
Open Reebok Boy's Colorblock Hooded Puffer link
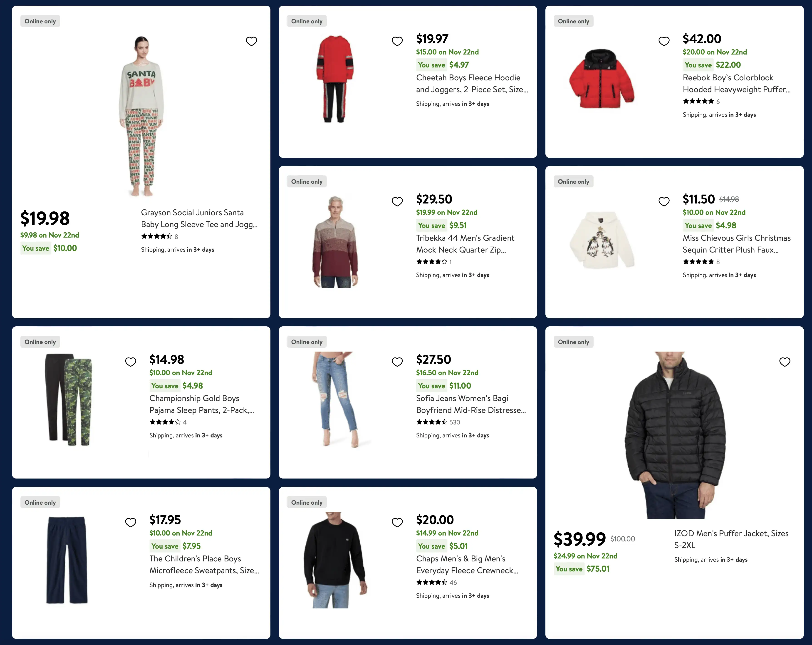tap(736, 84)
